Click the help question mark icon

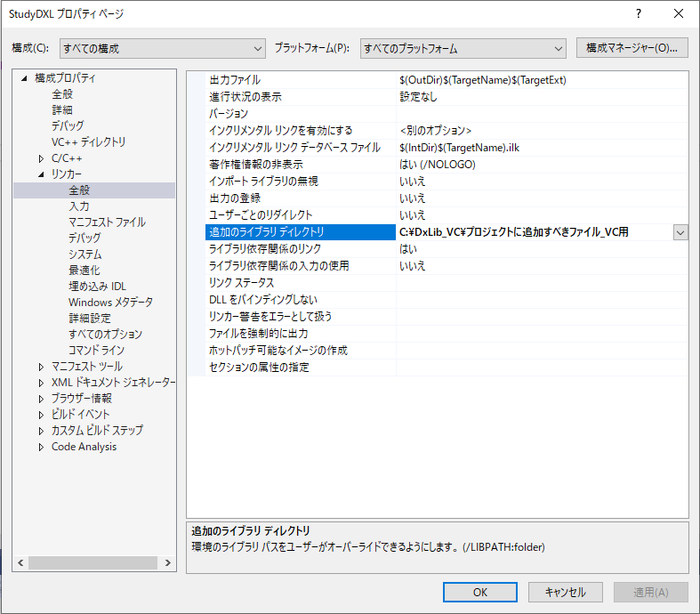point(639,13)
